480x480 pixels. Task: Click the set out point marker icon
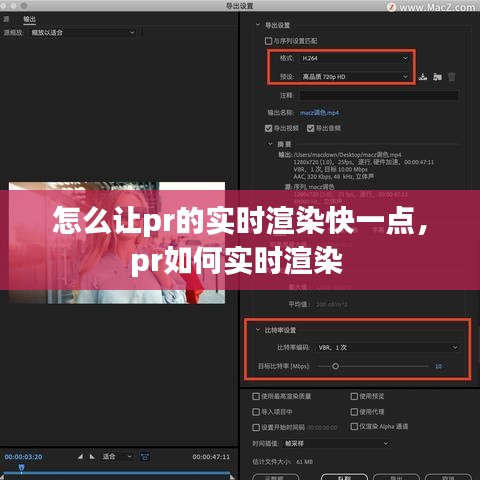tap(92, 456)
